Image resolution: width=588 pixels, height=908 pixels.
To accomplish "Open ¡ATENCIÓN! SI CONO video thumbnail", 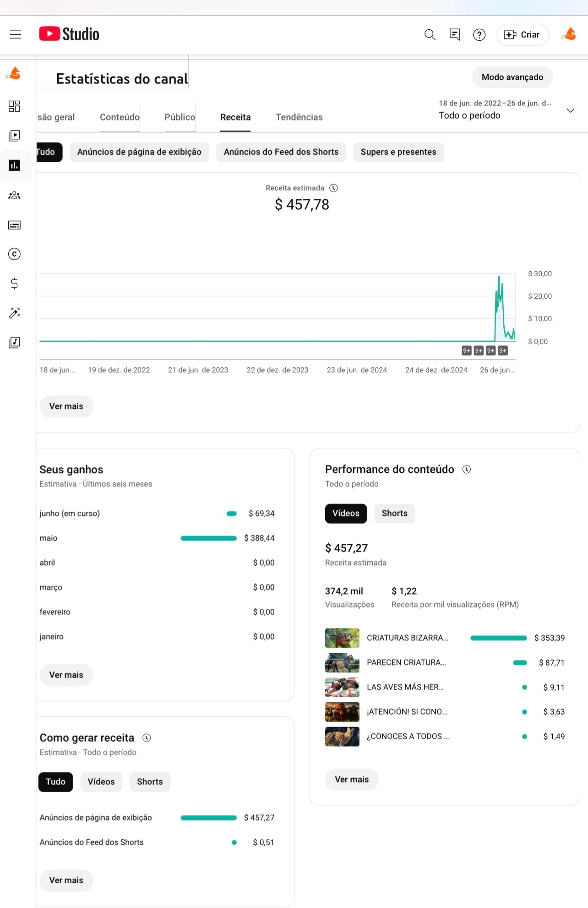I will 342,712.
